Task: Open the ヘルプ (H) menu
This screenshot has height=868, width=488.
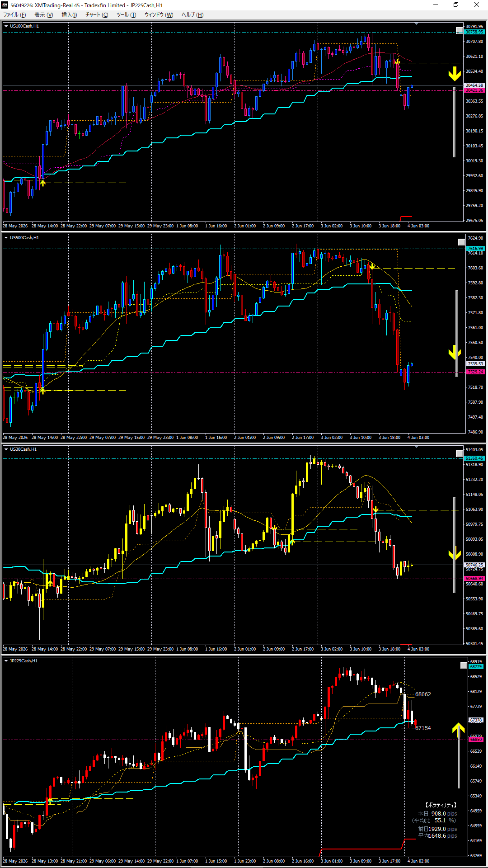Action: (x=192, y=15)
